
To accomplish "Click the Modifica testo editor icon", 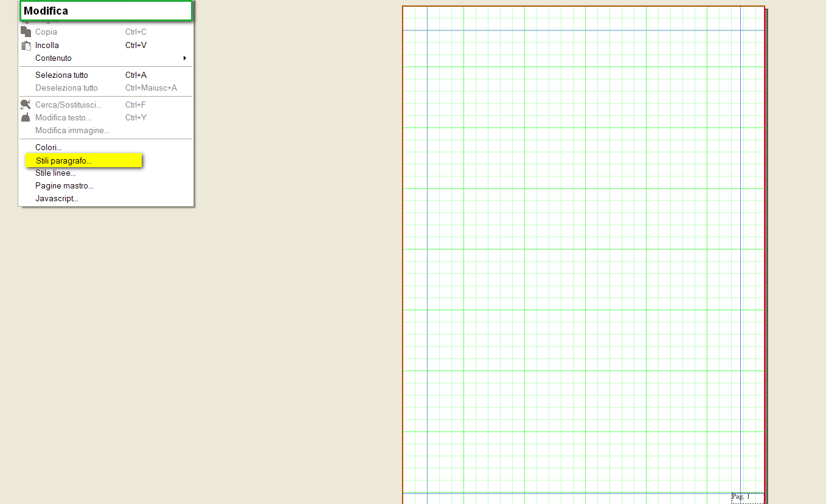I will 26,117.
